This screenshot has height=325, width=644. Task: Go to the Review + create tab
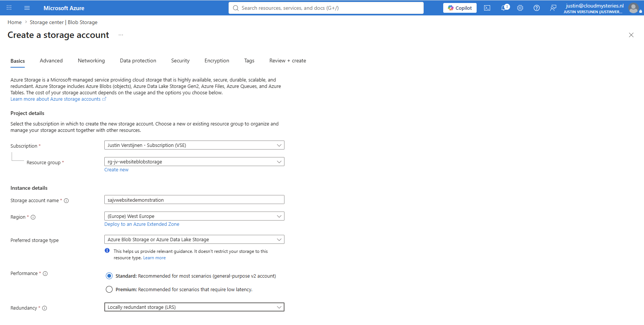[287, 60]
